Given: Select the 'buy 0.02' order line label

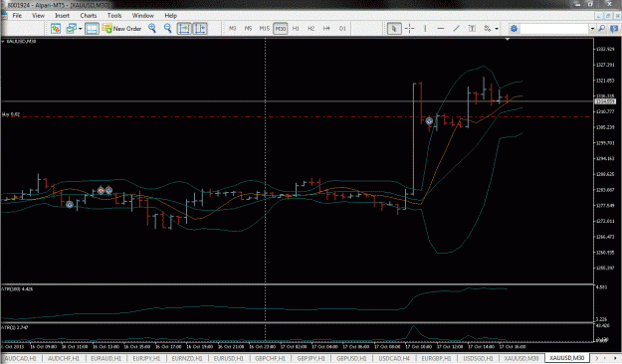Looking at the screenshot, I should click(11, 114).
